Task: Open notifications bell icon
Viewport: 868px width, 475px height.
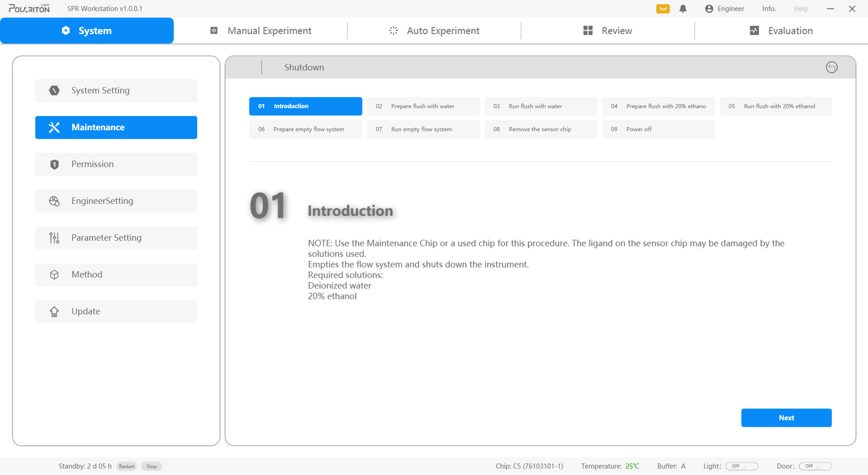Action: 683,9
